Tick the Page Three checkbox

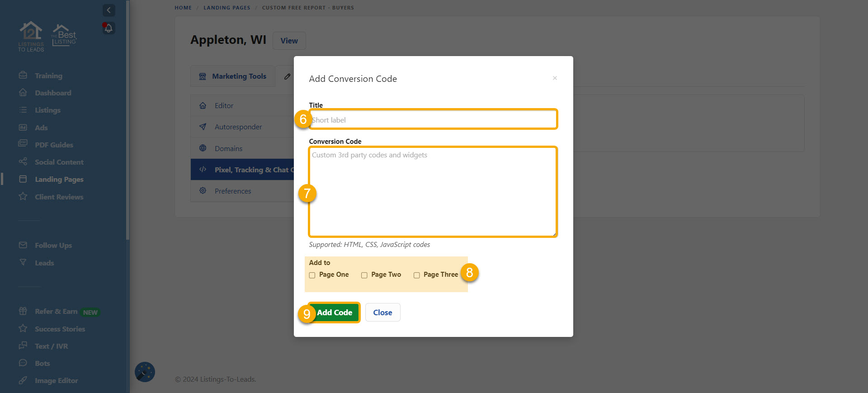(x=417, y=275)
